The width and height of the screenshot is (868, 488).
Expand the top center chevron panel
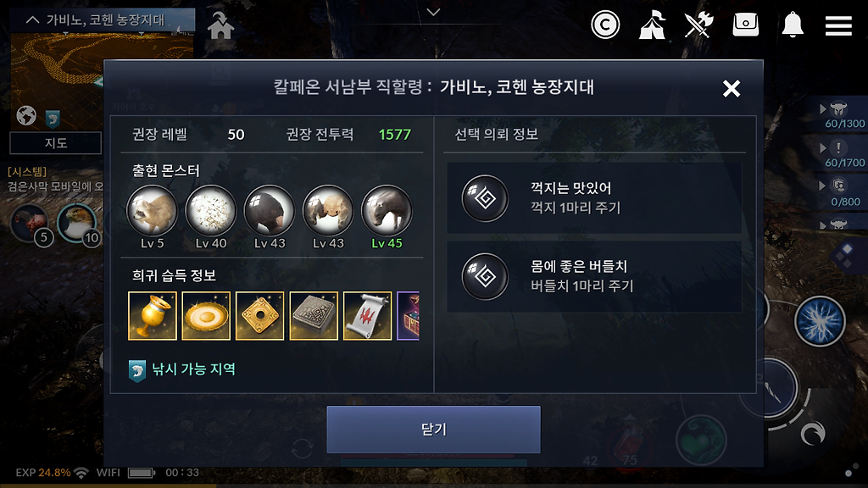pos(433,12)
